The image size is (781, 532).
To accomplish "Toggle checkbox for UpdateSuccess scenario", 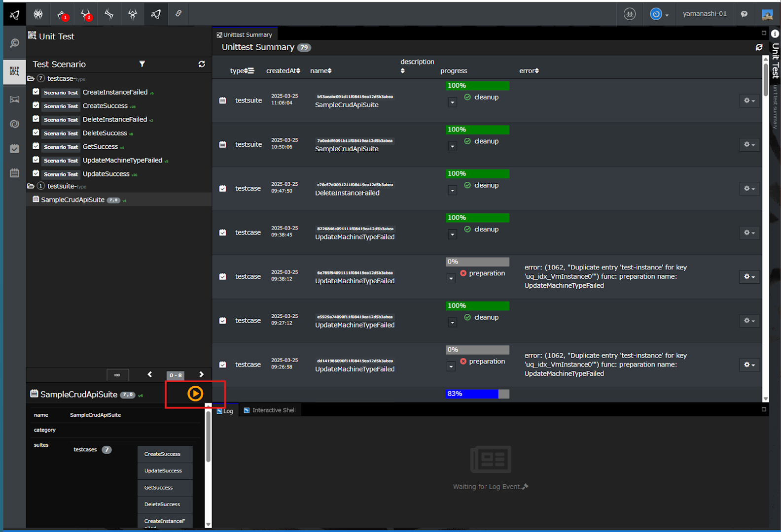I will point(36,173).
